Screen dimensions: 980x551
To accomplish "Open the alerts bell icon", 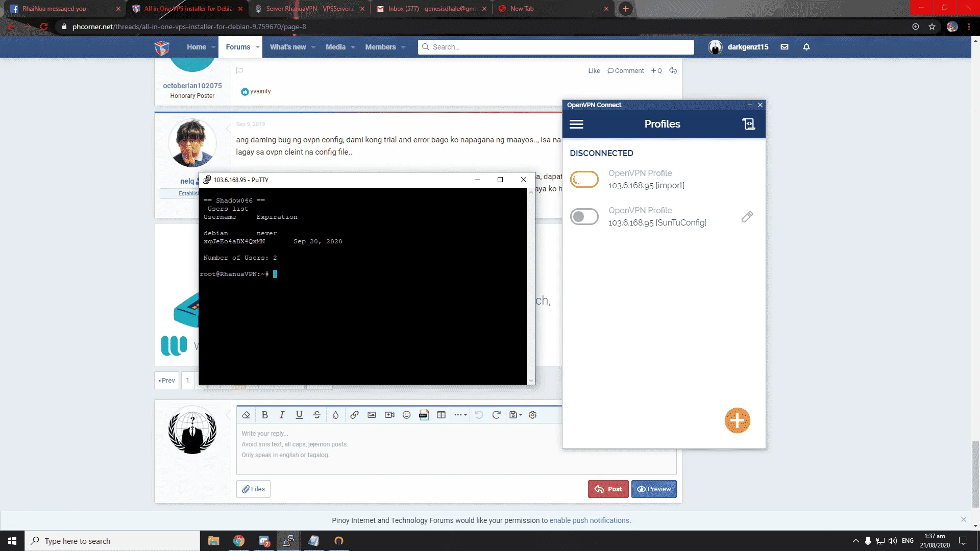I will click(x=806, y=47).
